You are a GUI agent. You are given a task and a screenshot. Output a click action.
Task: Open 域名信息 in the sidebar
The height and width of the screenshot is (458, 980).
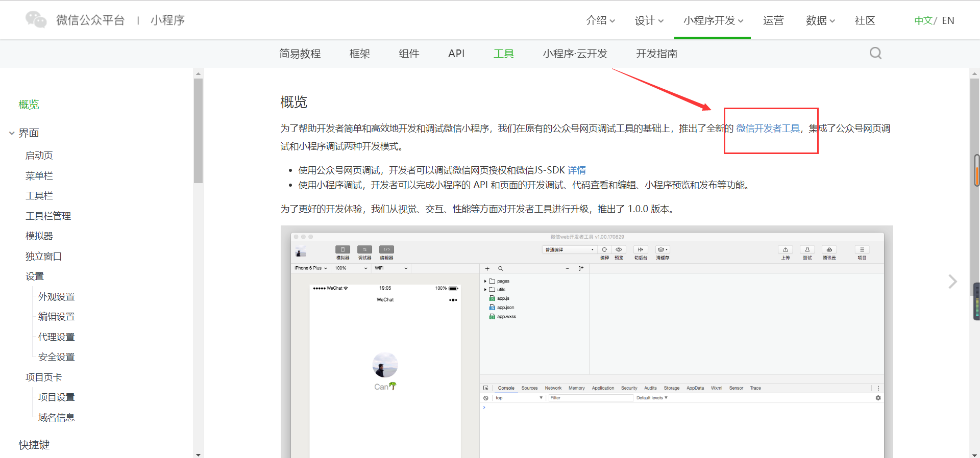pyautogui.click(x=57, y=418)
